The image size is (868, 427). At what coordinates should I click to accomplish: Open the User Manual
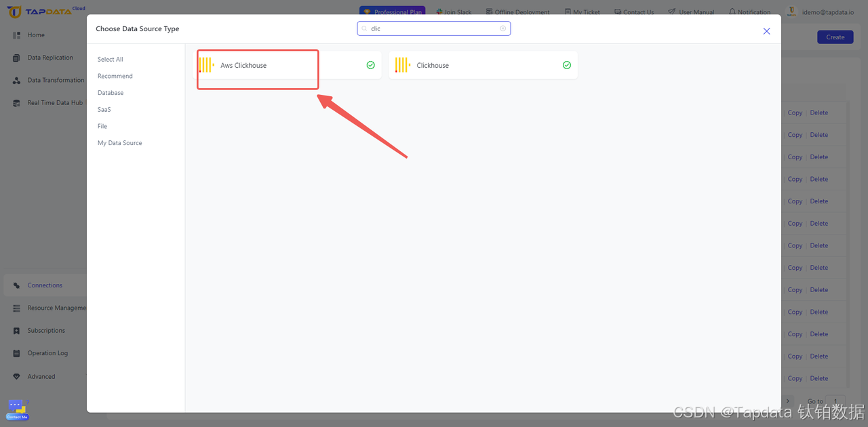(691, 12)
